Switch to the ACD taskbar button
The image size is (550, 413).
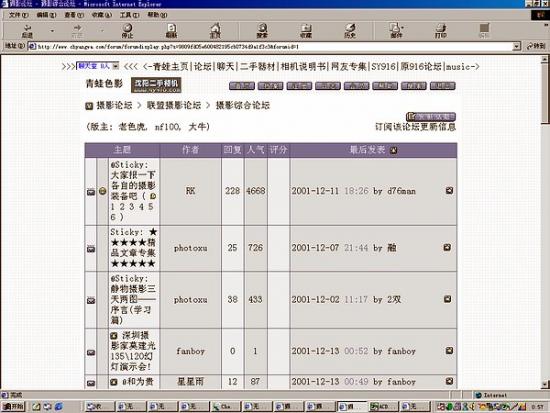coord(384,406)
